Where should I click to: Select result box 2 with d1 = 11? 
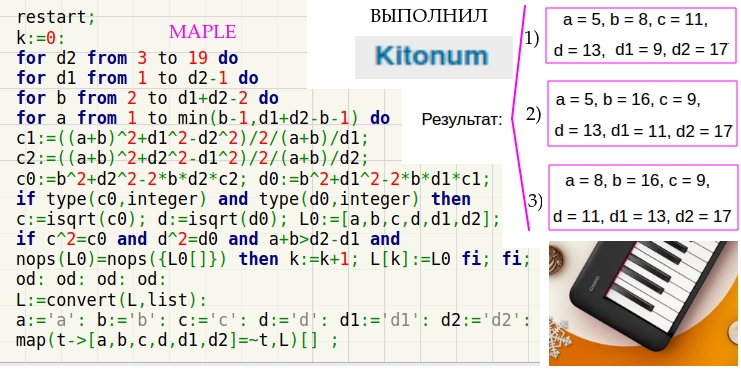tap(643, 113)
